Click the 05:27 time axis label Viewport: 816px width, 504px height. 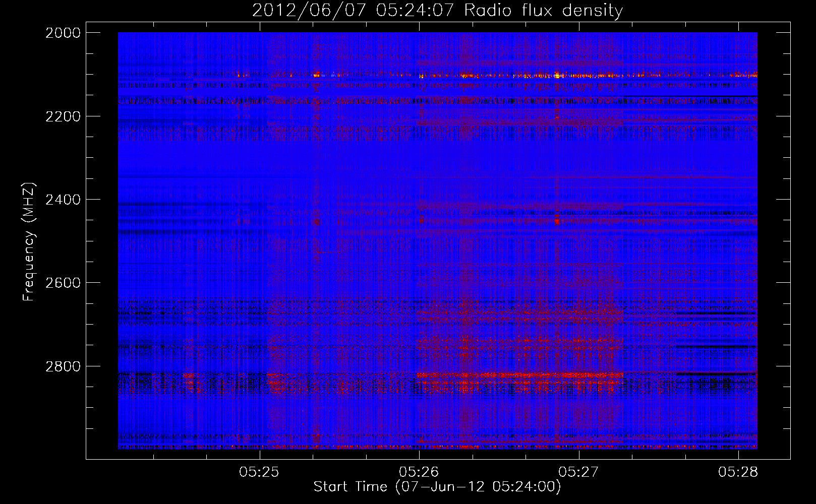[578, 472]
